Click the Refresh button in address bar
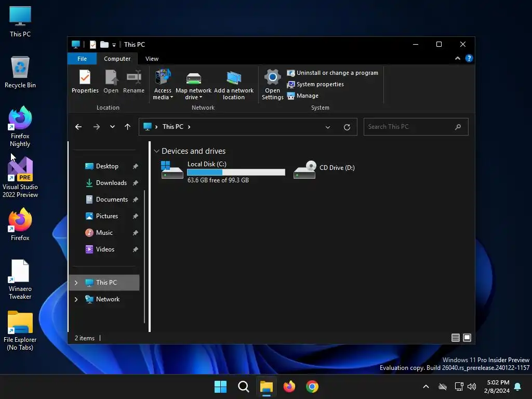 (347, 127)
